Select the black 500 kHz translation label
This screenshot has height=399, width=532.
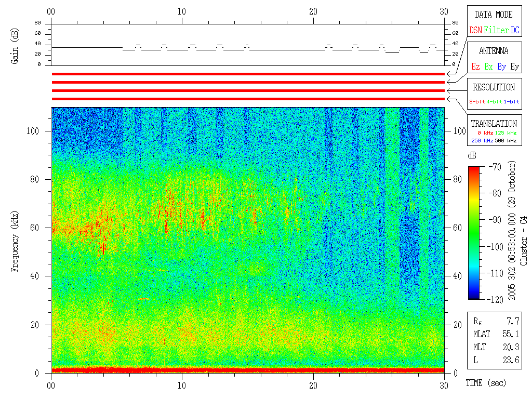point(506,140)
